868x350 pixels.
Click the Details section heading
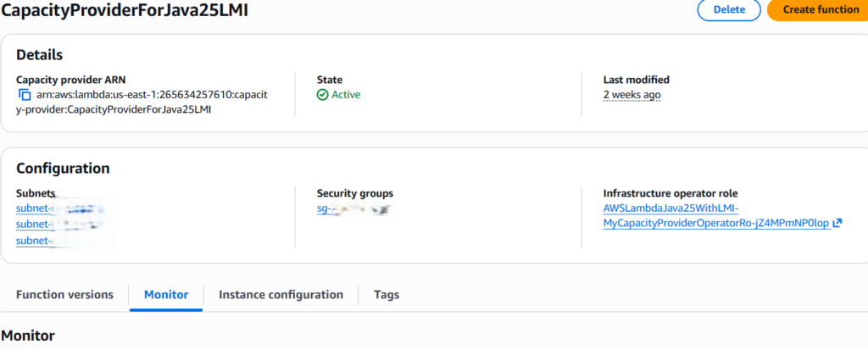[x=39, y=55]
